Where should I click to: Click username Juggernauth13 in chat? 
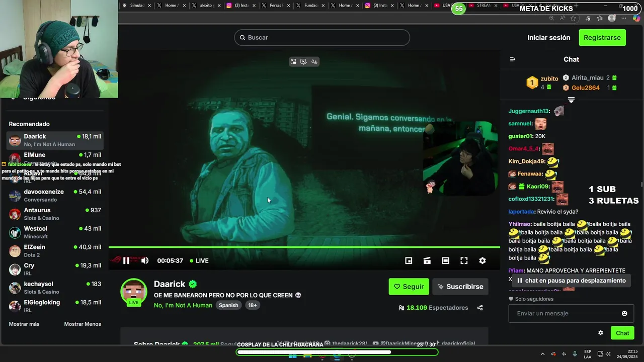coord(528,111)
